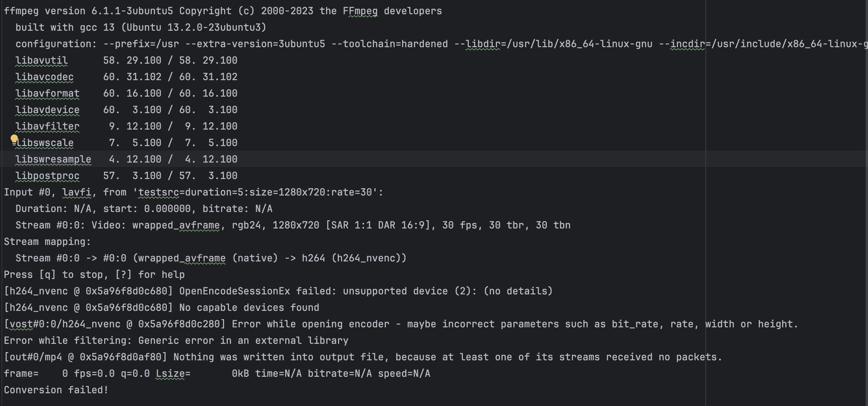868x406 pixels.
Task: Place cursor on the testsrc word
Action: [159, 192]
